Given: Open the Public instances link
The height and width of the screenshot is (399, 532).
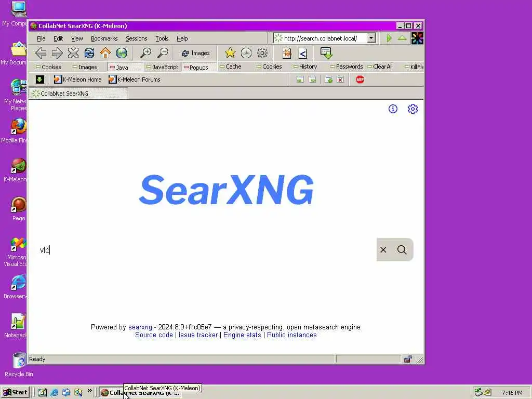Looking at the screenshot, I should click(292, 335).
